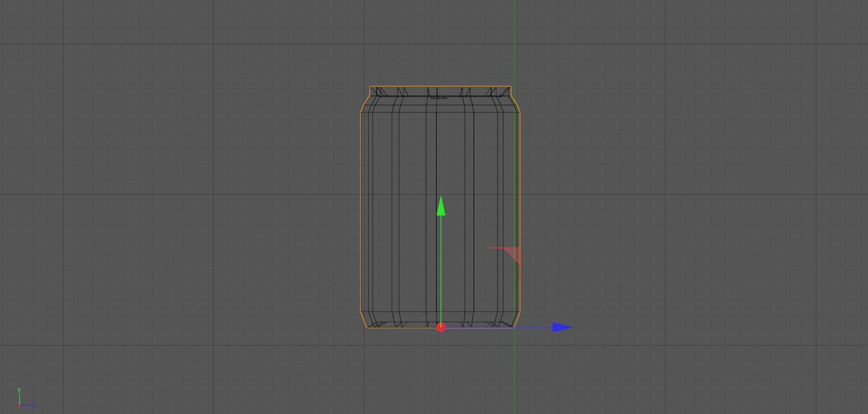Click the red X-axis handle dot

point(441,327)
